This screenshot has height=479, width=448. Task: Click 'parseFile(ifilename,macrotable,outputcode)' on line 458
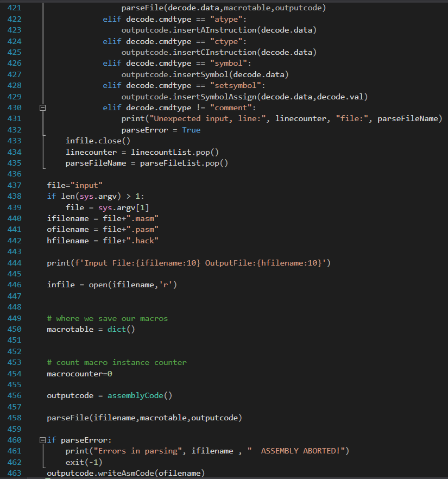(144, 418)
